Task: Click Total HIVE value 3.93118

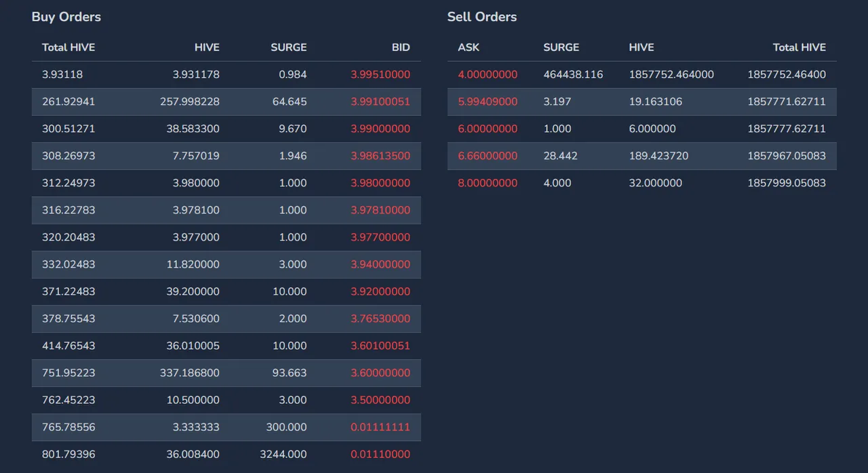Action: 62,75
